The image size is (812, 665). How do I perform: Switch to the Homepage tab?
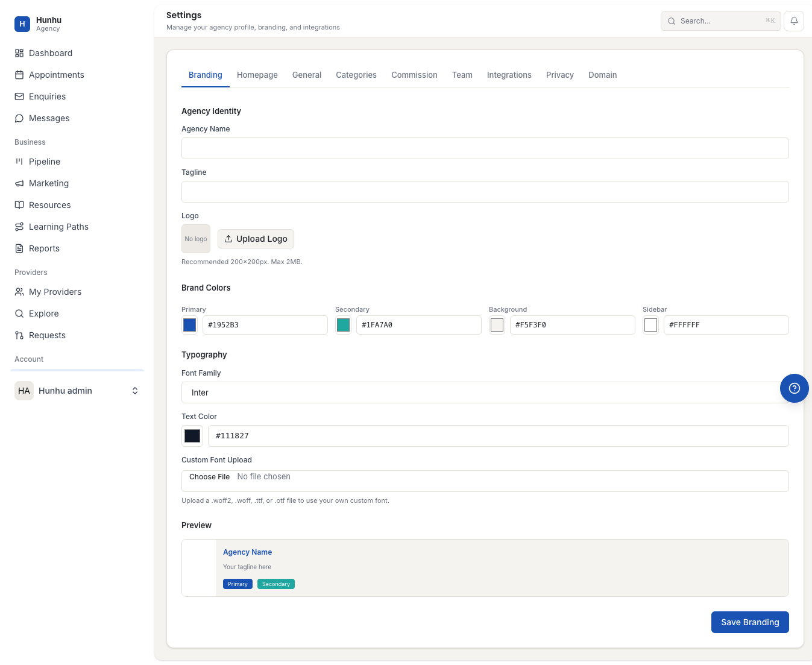point(257,75)
